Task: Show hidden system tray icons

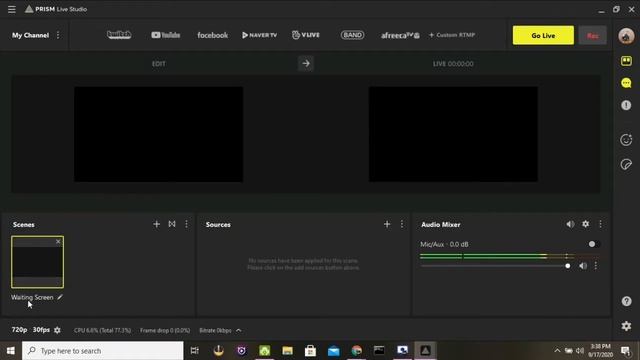Action: tap(557, 351)
